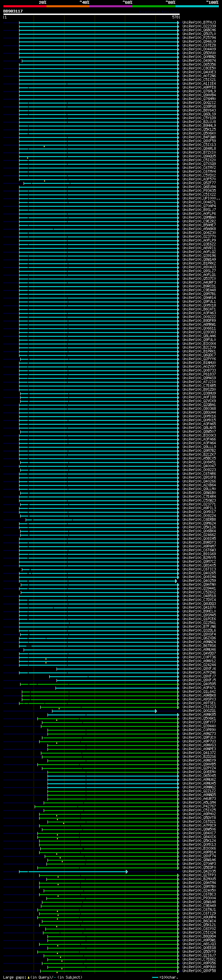Select hit label UniRef100_B8Y643
222x980 pixels.
point(199,110)
